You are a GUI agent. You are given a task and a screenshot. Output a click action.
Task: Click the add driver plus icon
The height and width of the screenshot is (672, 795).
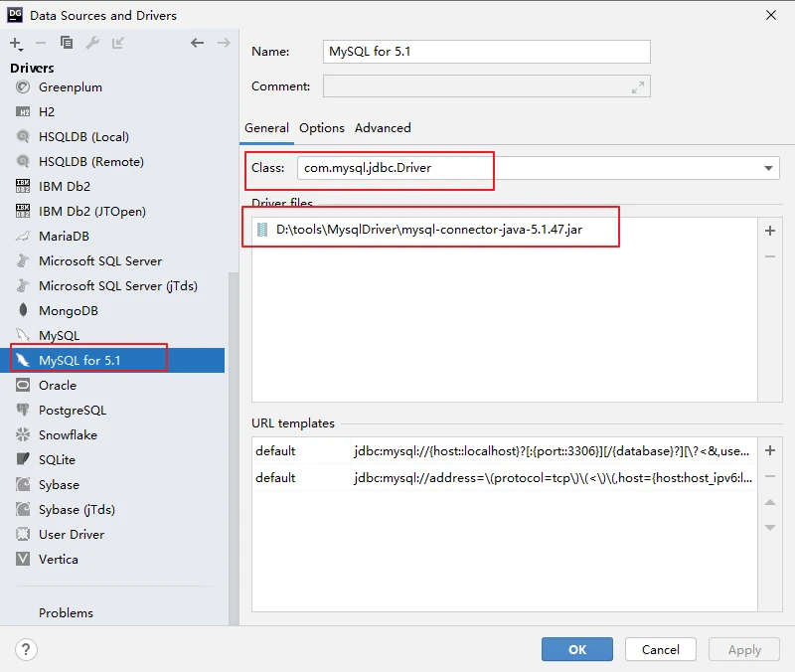16,43
